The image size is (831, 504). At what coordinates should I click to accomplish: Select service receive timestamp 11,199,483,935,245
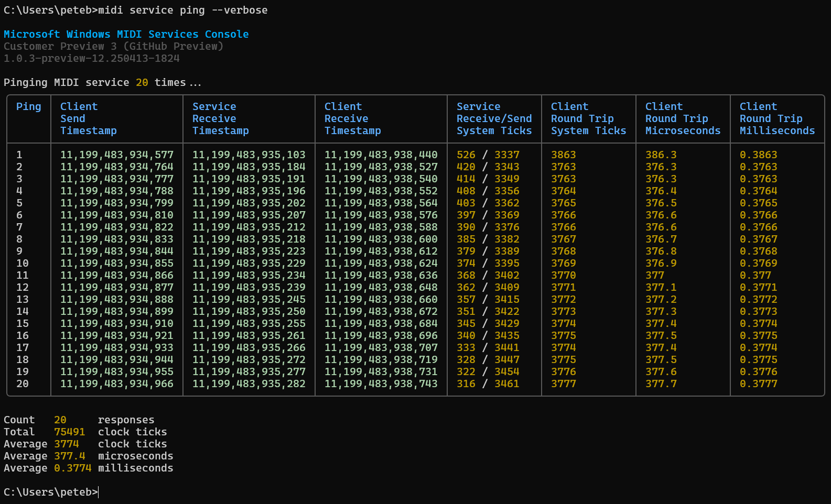coord(249,299)
